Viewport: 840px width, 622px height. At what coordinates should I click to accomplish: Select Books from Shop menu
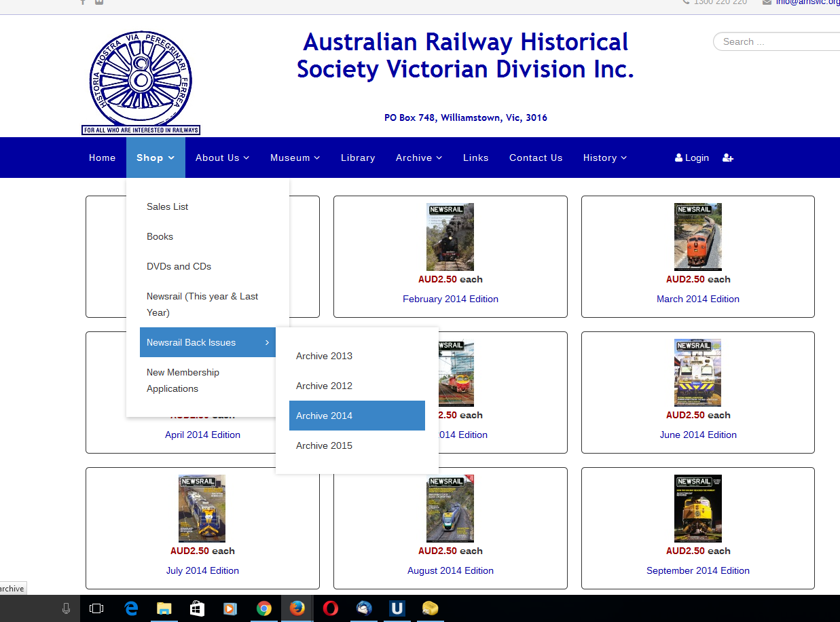(208, 236)
